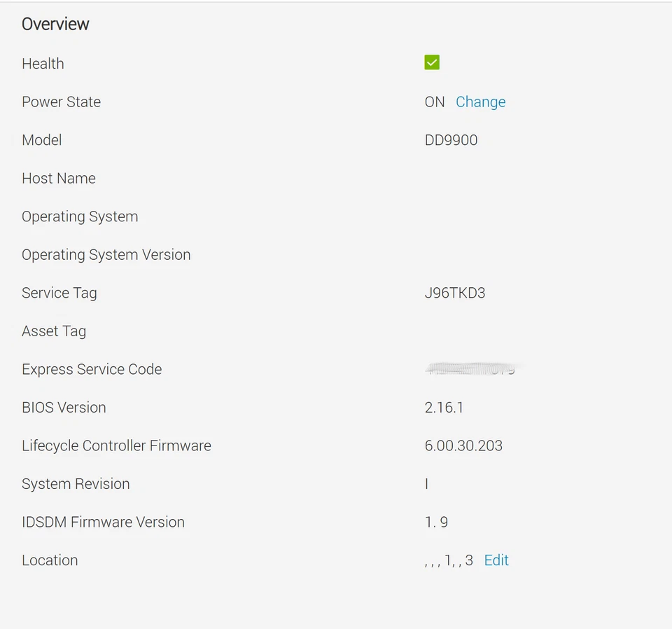Click the ON power state value
The image size is (672, 629).
pyautogui.click(x=435, y=102)
